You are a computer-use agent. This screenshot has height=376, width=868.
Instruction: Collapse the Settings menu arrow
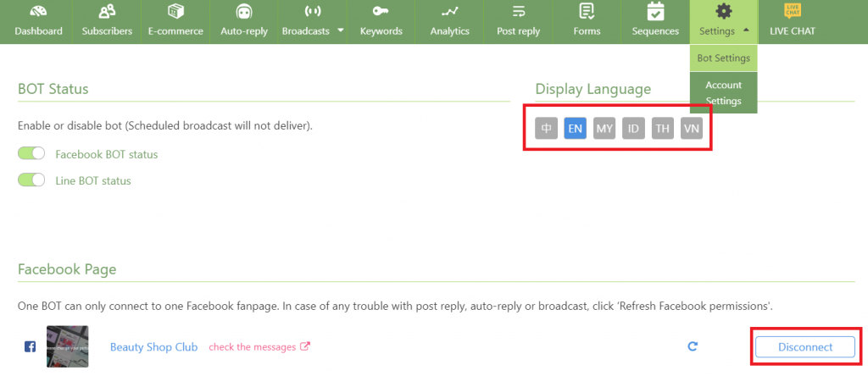[746, 30]
